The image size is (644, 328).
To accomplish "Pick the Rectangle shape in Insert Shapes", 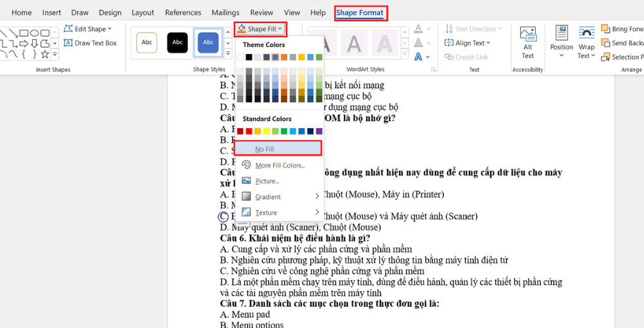I will [24, 32].
